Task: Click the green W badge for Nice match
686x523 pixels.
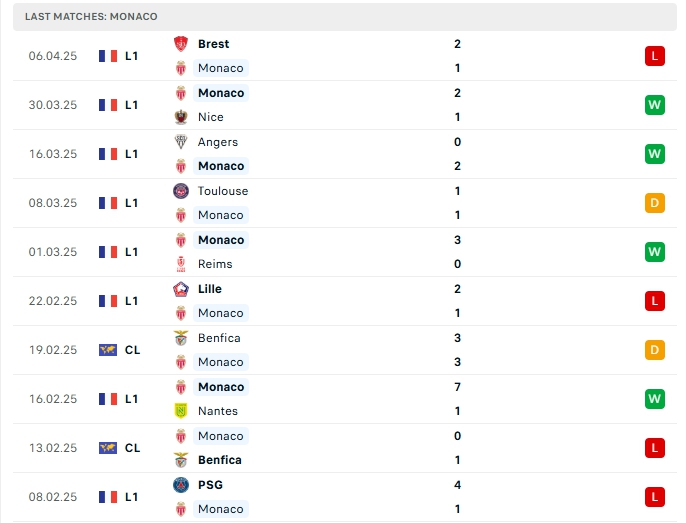Action: (654, 105)
